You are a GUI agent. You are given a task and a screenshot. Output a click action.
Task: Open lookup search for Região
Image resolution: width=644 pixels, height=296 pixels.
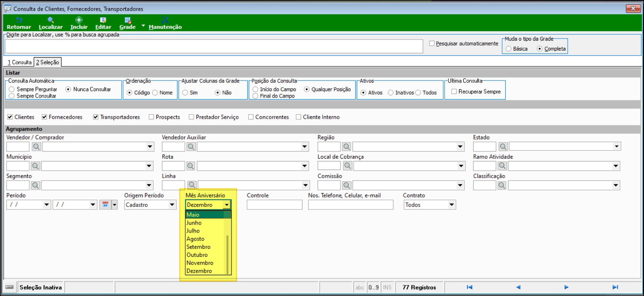point(347,147)
